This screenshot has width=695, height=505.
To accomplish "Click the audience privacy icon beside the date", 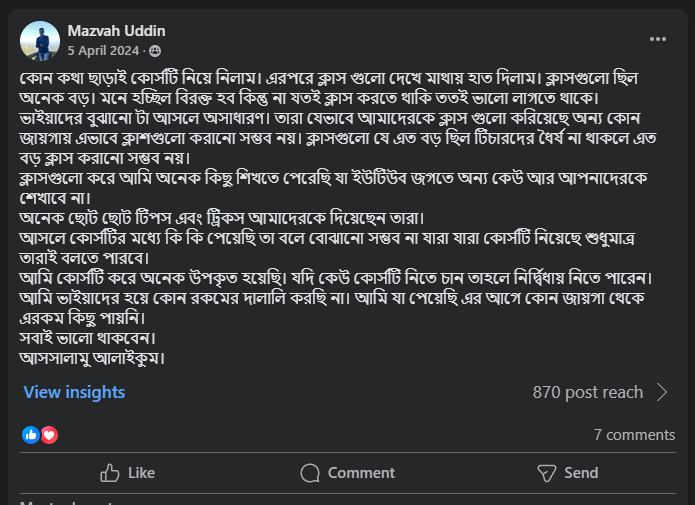I will 155,50.
